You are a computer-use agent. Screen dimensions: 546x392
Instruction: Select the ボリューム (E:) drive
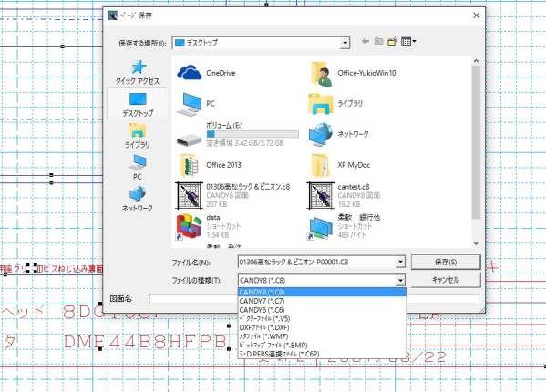click(x=238, y=134)
